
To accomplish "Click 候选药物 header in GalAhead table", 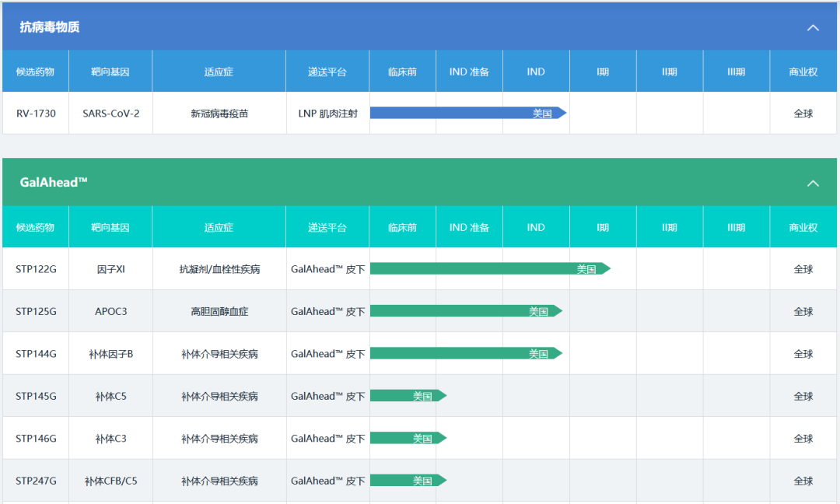I will pyautogui.click(x=35, y=227).
